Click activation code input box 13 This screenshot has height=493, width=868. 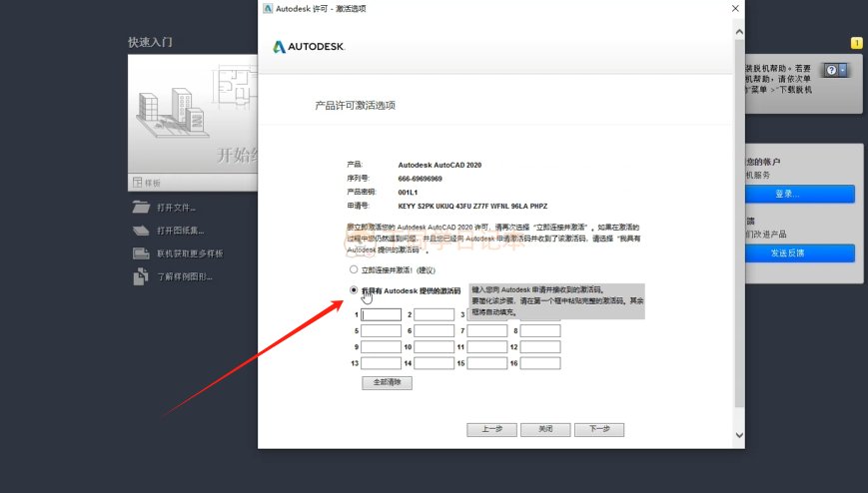[381, 363]
